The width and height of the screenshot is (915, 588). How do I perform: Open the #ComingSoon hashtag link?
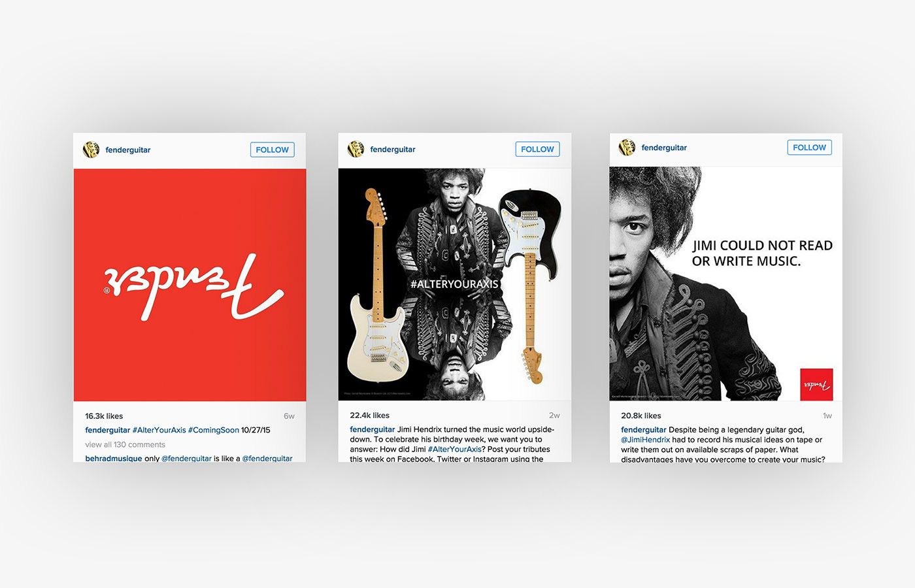point(213,431)
